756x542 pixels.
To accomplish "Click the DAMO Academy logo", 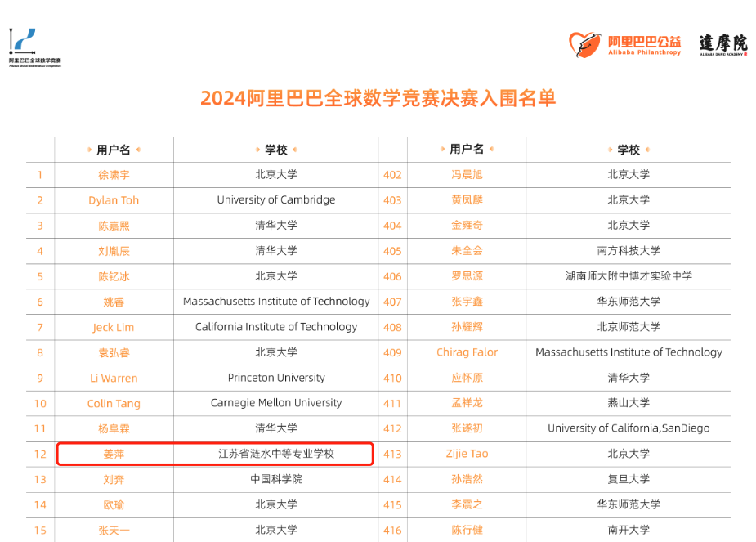I will pos(722,45).
